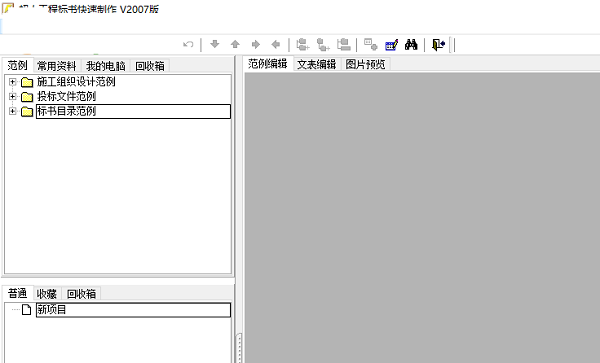Switch to the 收藏 tab

pos(47,294)
